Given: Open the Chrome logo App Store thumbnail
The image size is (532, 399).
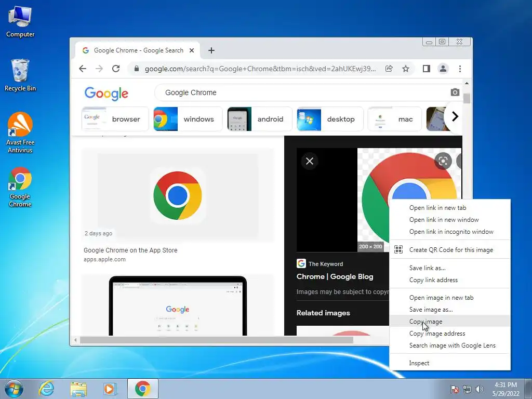Looking at the screenshot, I should [x=178, y=195].
